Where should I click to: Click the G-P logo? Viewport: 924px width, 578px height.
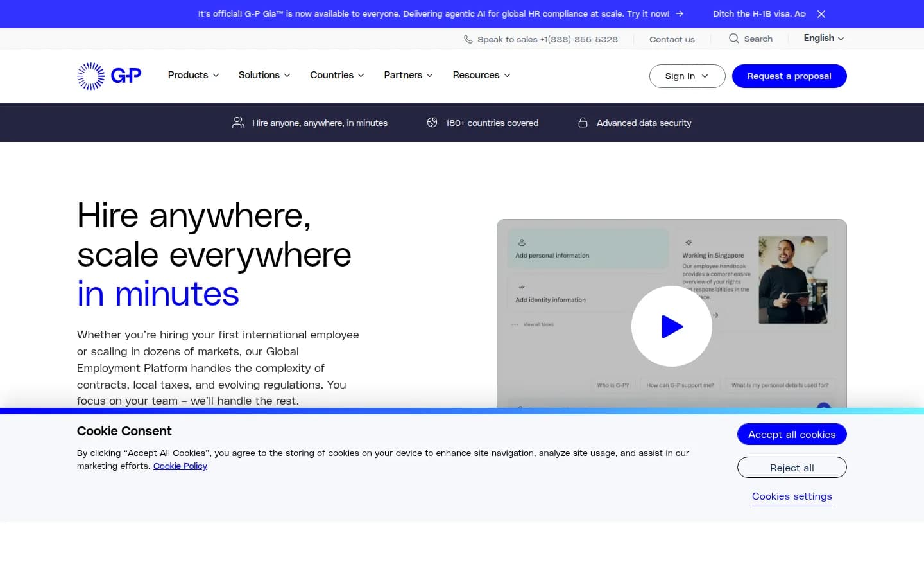[109, 76]
